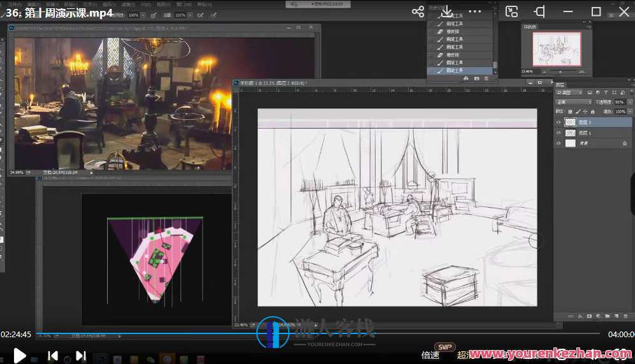The width and height of the screenshot is (635, 364).
Task: Click the share icon in player header
Action: tap(418, 11)
